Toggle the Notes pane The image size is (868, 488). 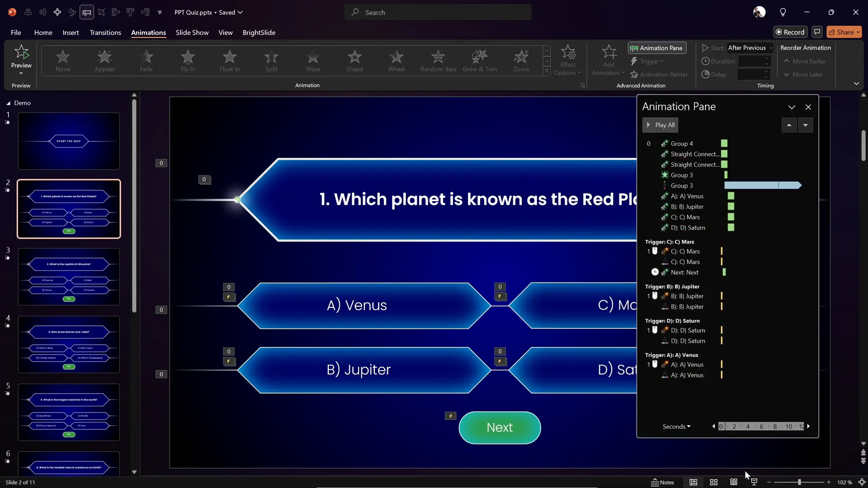663,482
